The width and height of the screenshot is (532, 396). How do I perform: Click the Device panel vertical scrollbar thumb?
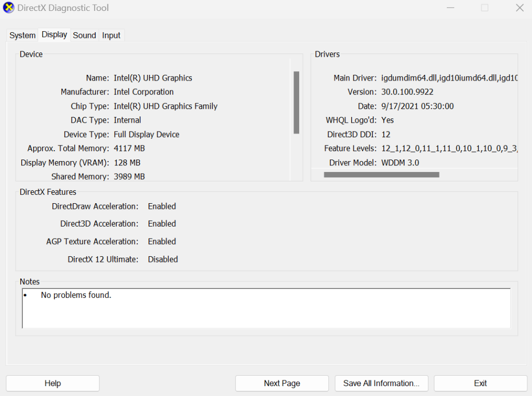pyautogui.click(x=296, y=102)
